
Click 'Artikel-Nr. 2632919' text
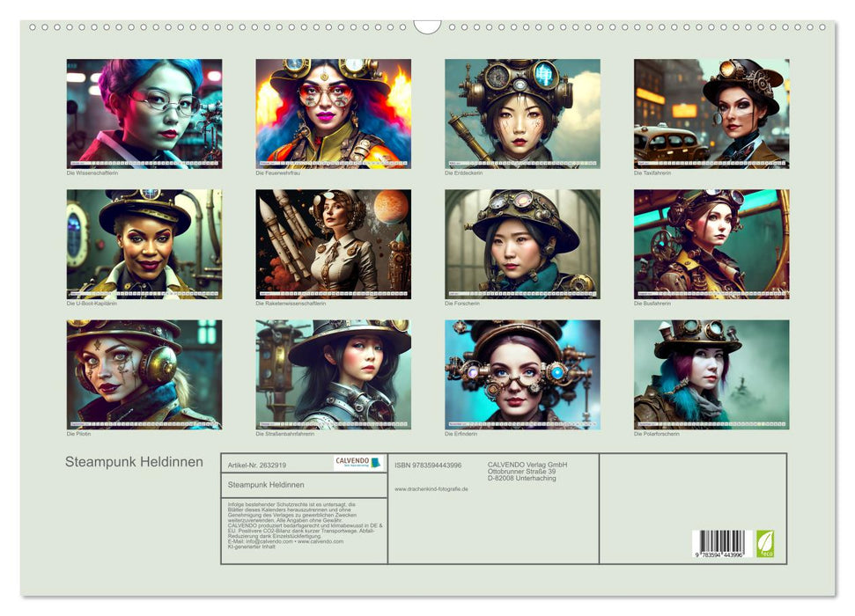(x=257, y=465)
